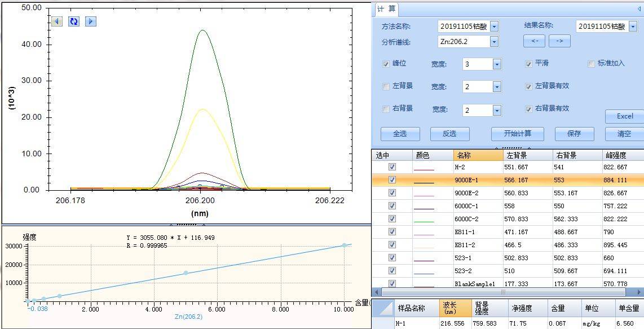Enable the 标准加入 checkbox

[591, 64]
